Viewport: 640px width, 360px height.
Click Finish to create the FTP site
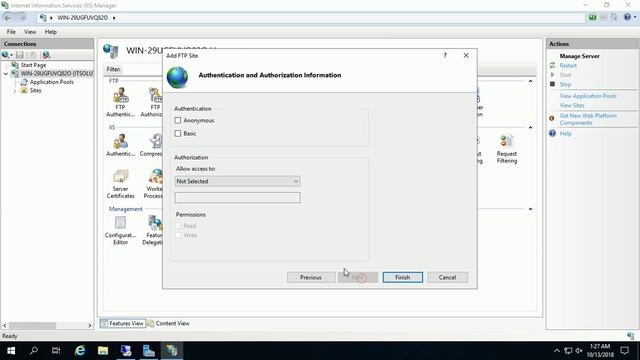pyautogui.click(x=402, y=278)
